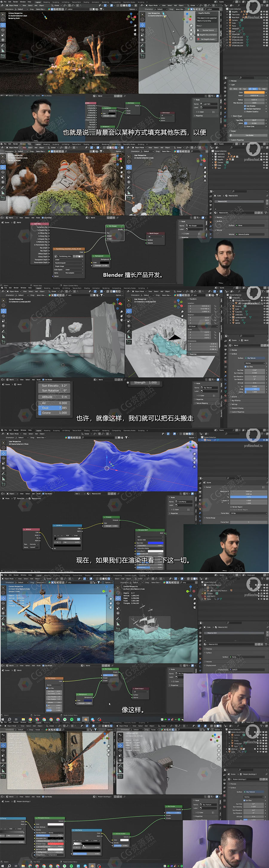Select the Rotate tool in sneaker render window
This screenshot has height=868, width=269.
coord(3,30)
